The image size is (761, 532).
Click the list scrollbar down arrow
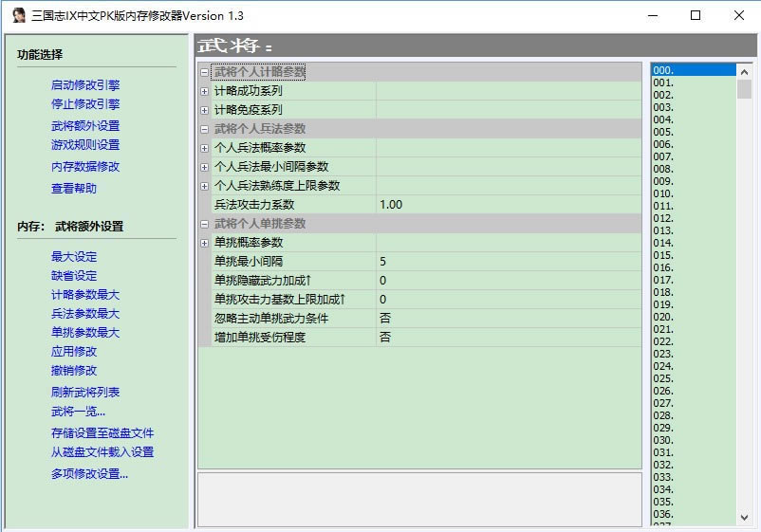pyautogui.click(x=745, y=517)
